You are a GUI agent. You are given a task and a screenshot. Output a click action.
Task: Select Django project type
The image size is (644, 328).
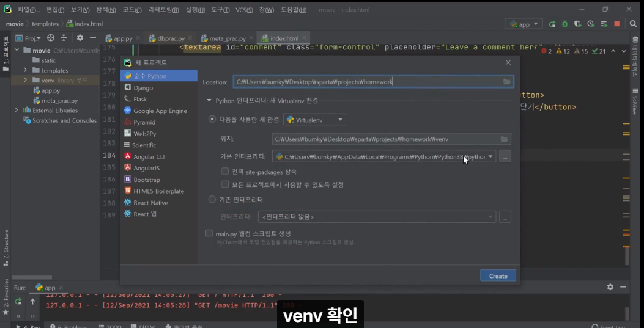point(158,88)
